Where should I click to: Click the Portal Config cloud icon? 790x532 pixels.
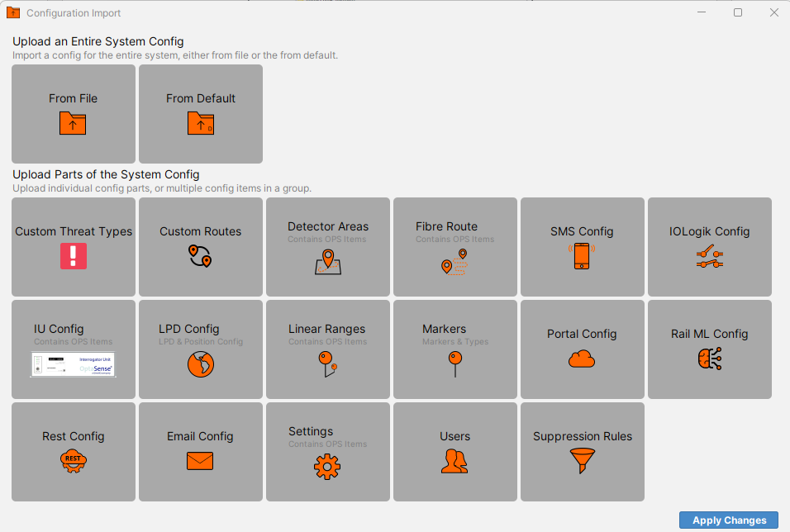point(582,359)
